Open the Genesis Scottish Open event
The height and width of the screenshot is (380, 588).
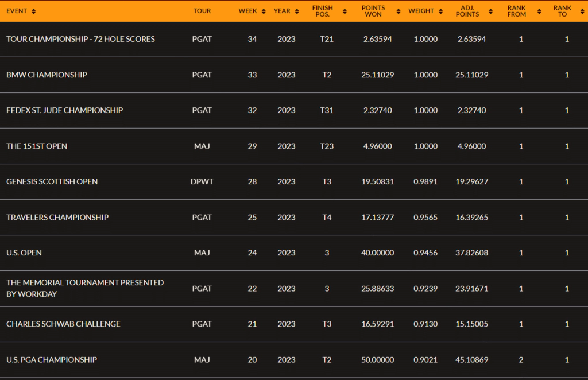click(52, 181)
